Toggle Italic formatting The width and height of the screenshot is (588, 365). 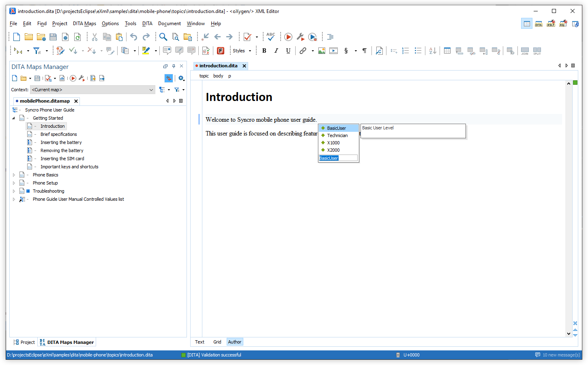tap(276, 51)
